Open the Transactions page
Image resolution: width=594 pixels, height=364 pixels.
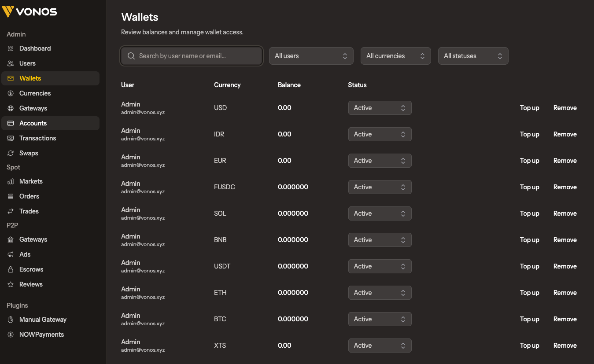coord(50,138)
